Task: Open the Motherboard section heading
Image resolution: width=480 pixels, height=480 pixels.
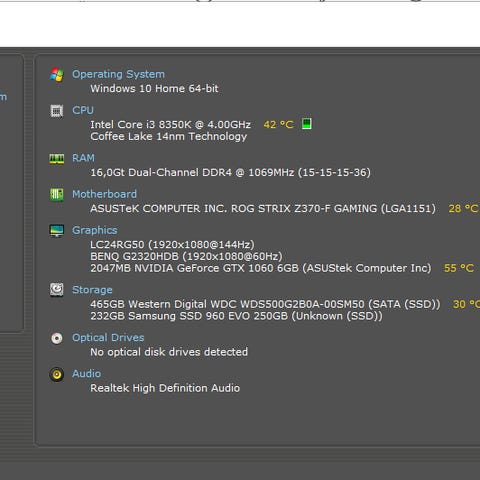Action: [x=104, y=194]
